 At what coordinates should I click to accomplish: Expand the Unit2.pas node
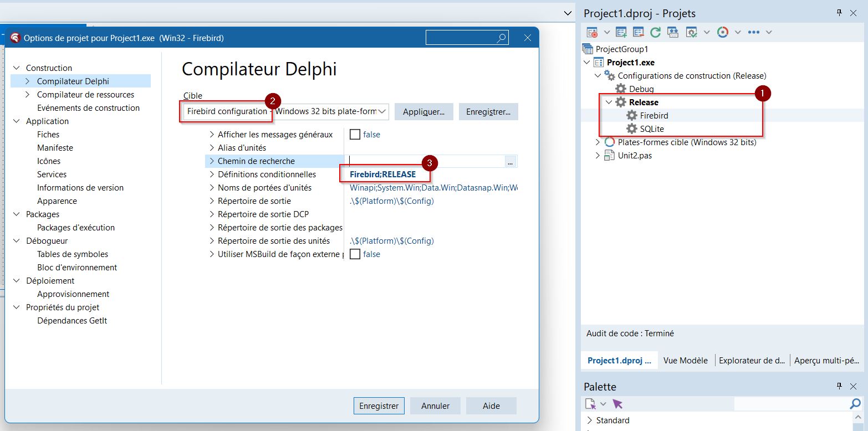[x=598, y=156]
